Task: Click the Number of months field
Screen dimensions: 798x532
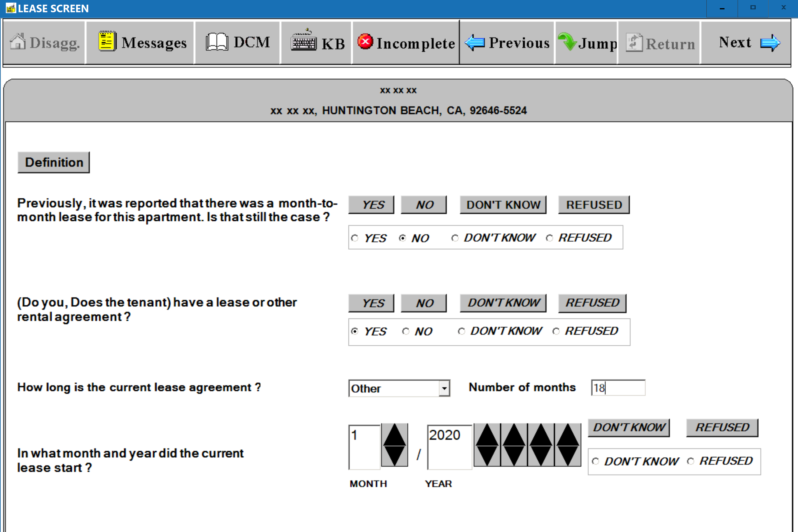Action: tap(618, 388)
